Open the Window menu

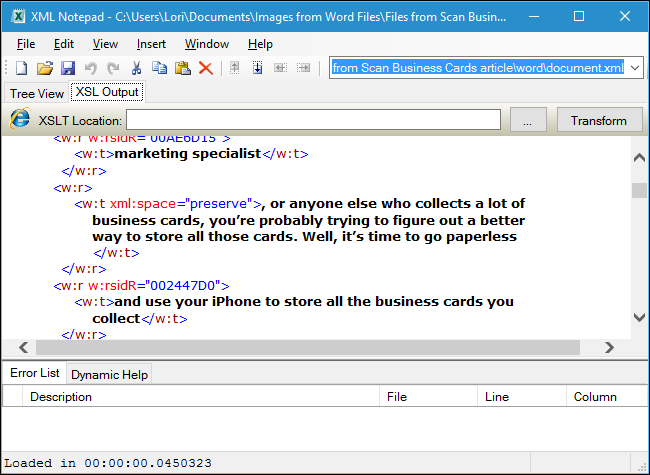coord(207,44)
